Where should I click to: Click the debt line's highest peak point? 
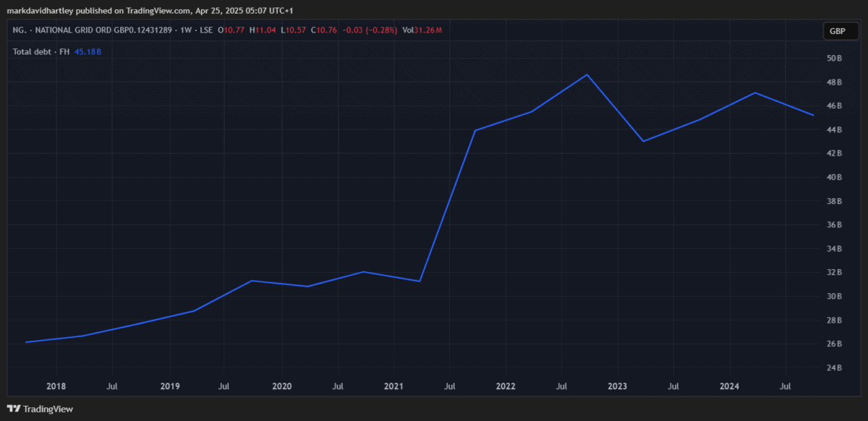click(587, 75)
